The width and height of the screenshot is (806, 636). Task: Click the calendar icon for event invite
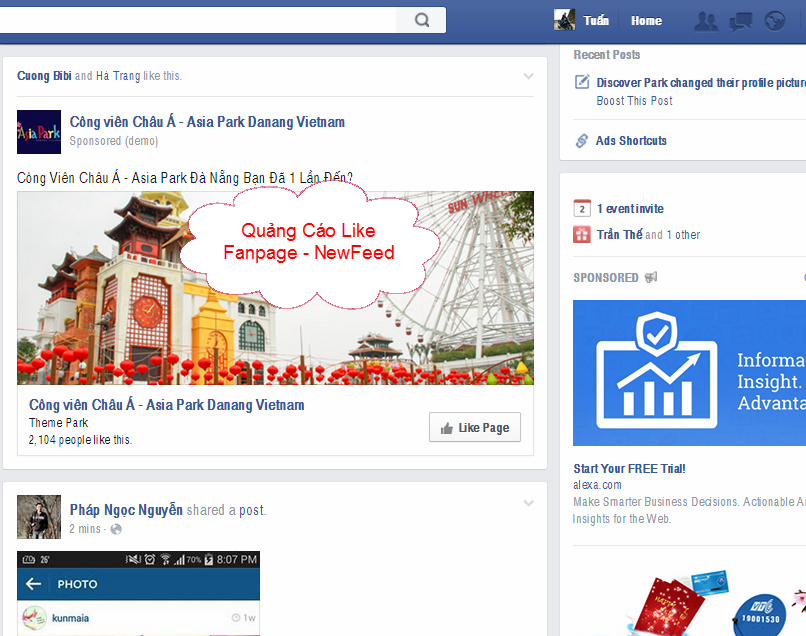pos(582,208)
